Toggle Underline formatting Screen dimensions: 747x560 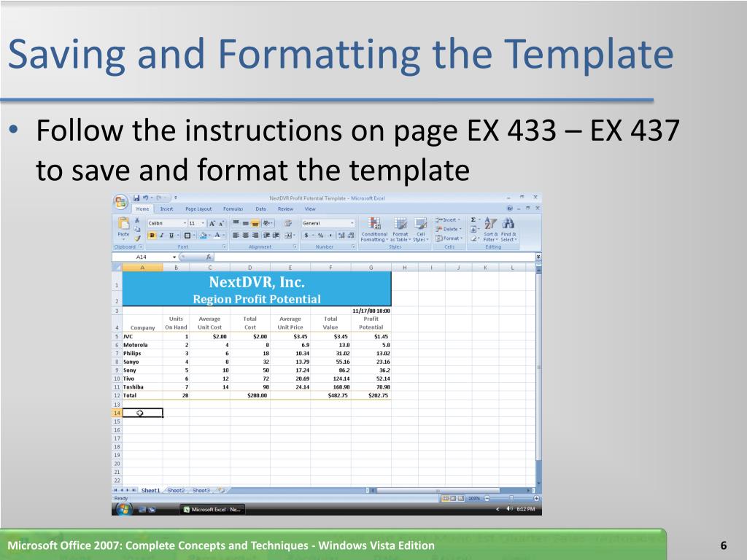pyautogui.click(x=171, y=236)
